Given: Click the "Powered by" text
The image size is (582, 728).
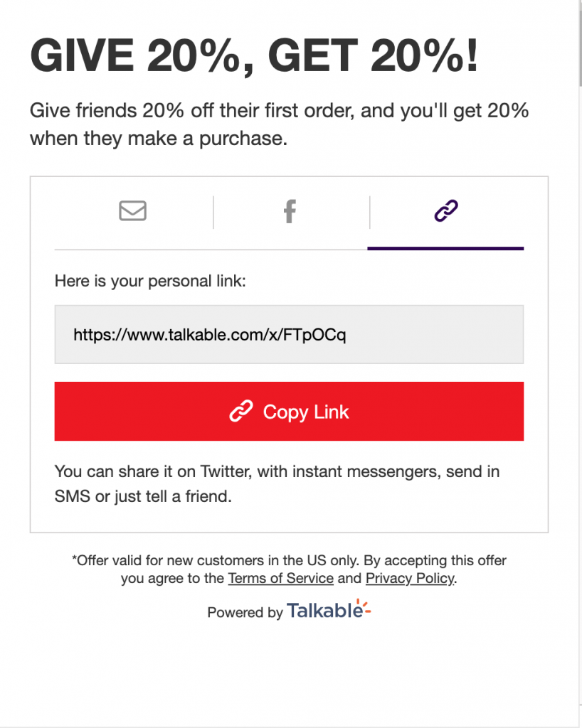Looking at the screenshot, I should point(245,612).
